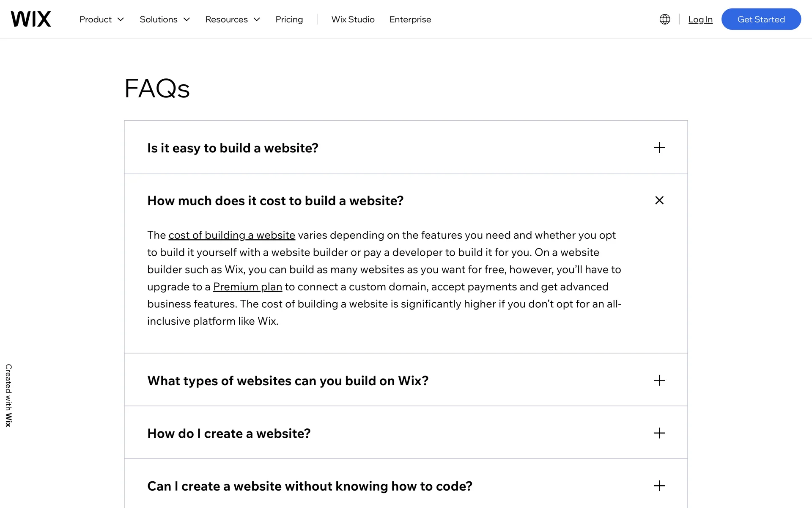Open the Product dropdown menu
This screenshot has width=812, height=508.
tap(101, 19)
